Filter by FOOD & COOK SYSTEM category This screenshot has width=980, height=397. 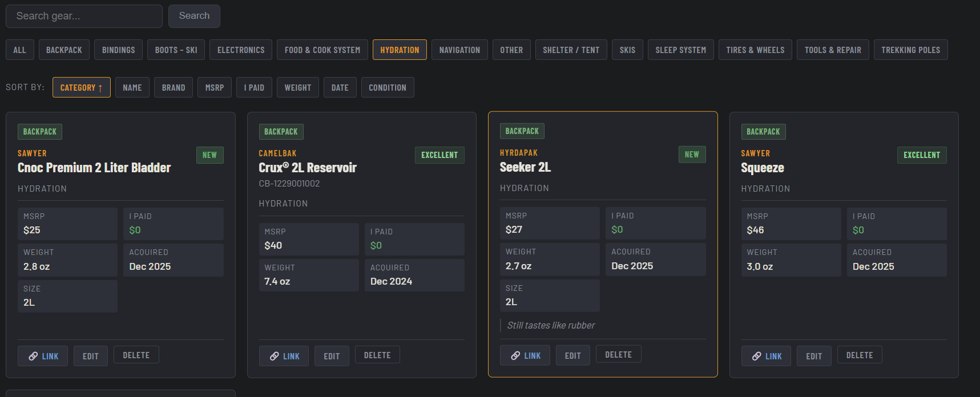pyautogui.click(x=322, y=50)
